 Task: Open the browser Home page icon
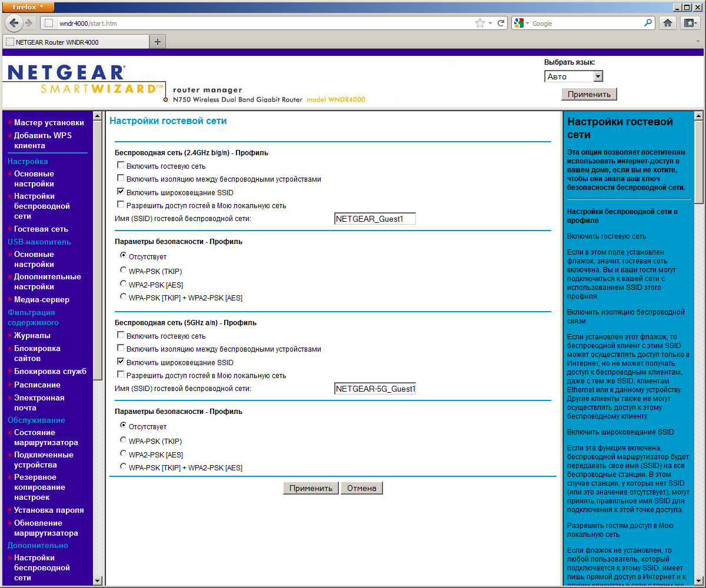pos(668,23)
